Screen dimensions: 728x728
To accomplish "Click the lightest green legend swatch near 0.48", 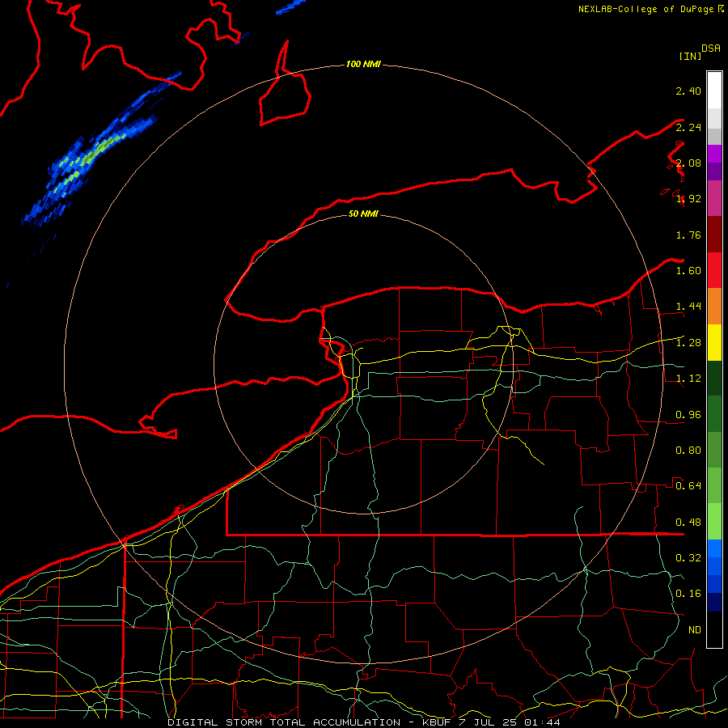I will point(714,522).
